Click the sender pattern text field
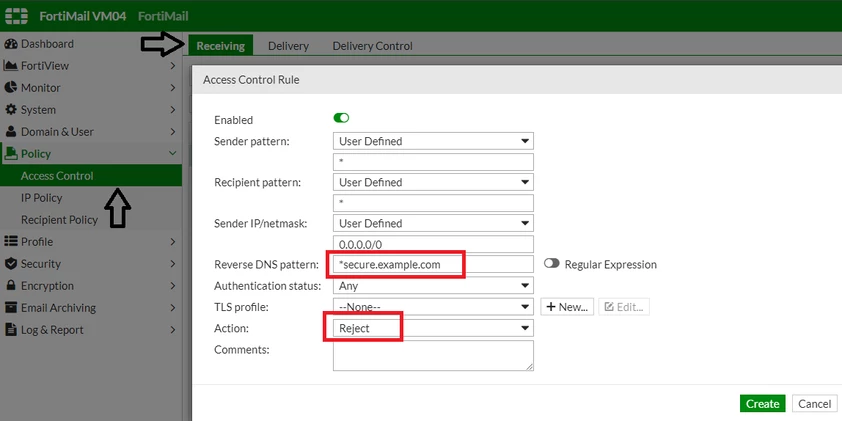This screenshot has height=421, width=842. [433, 162]
